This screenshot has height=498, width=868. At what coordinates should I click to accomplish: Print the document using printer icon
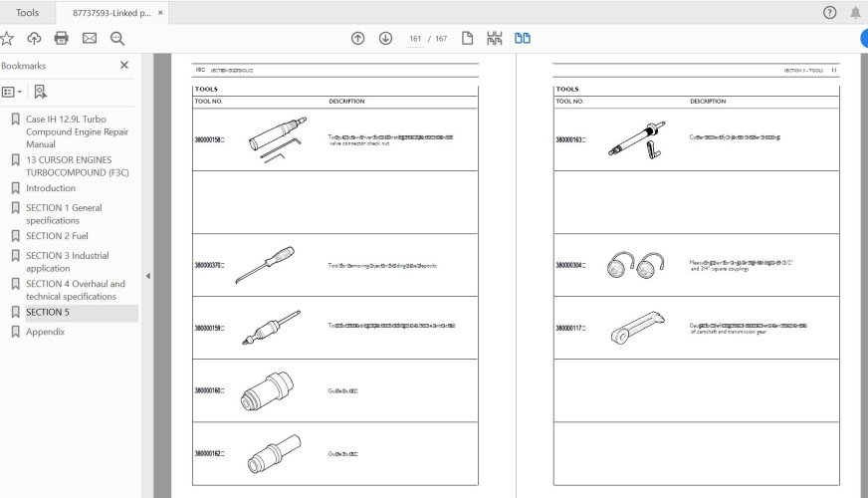pos(62,39)
